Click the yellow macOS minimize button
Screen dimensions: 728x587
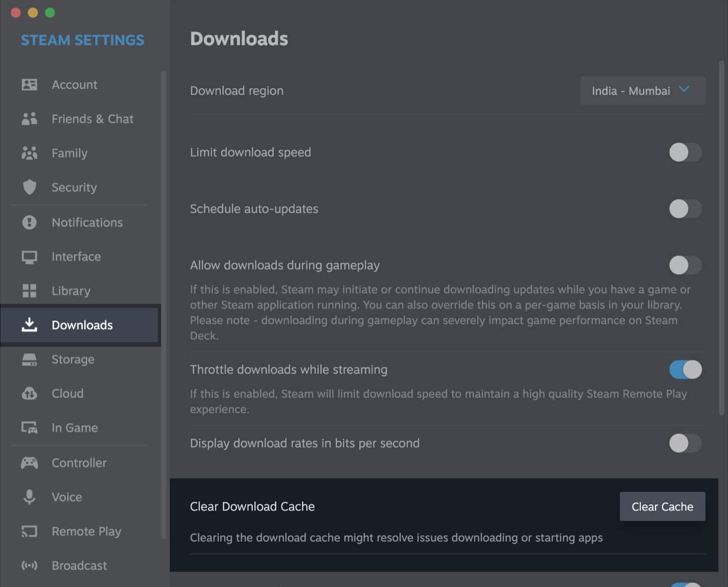point(33,13)
